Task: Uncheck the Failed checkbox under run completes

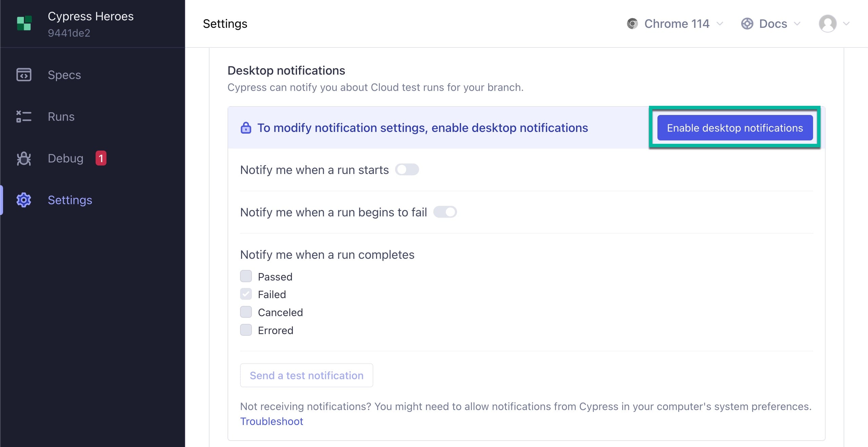Action: (x=246, y=294)
